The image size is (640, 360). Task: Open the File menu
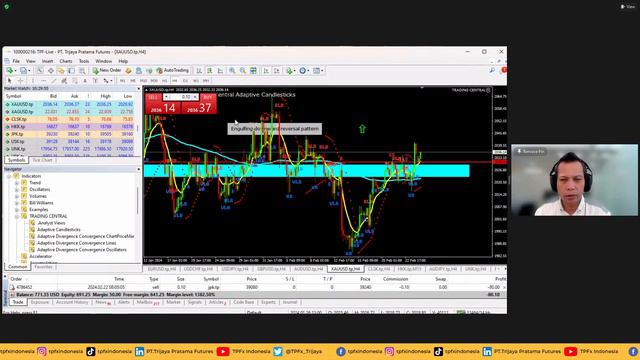coord(16,61)
